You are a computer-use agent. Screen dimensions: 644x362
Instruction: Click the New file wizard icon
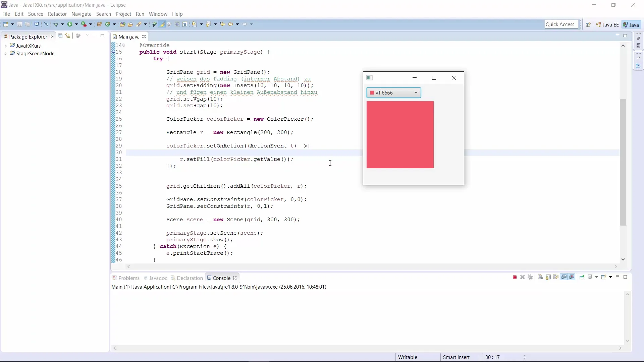click(6, 24)
